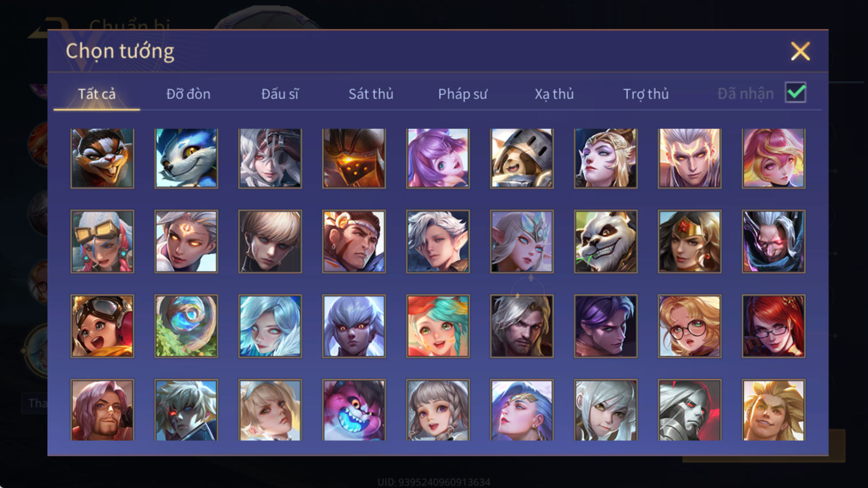Select the swirling wind spirit hero
This screenshot has height=488, width=868.
(x=186, y=326)
